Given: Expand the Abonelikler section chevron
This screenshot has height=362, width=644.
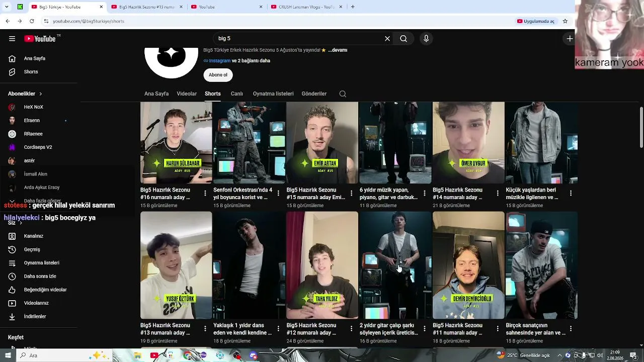Looking at the screenshot, I should click(x=40, y=94).
